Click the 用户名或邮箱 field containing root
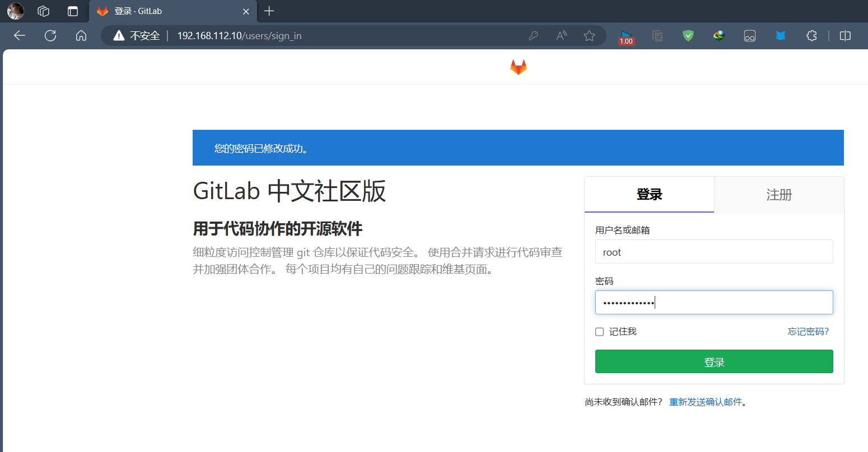Viewport: 868px width, 452px height. (714, 252)
